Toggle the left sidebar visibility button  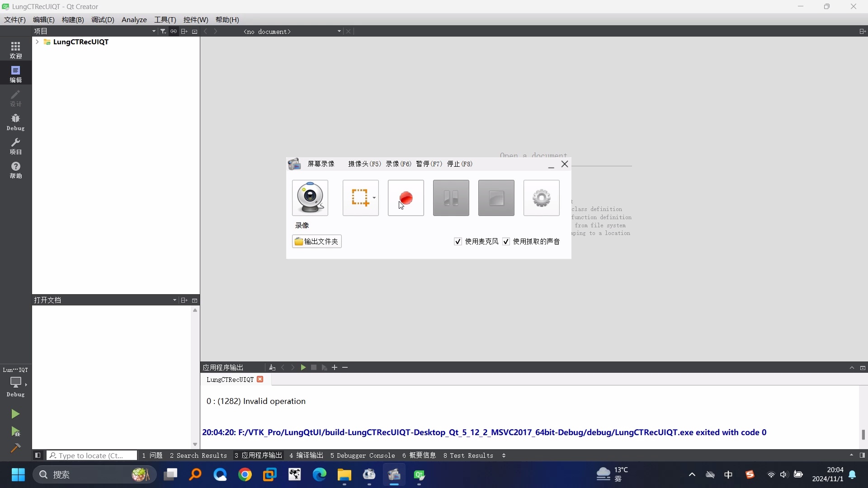[x=38, y=455]
